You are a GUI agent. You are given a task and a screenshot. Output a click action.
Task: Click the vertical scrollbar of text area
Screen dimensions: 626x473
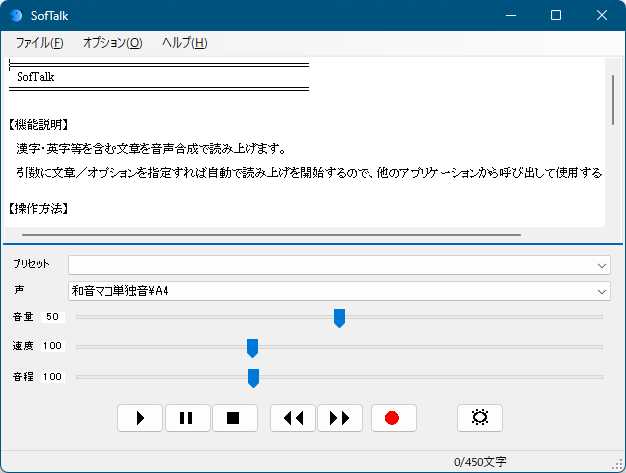click(x=613, y=100)
